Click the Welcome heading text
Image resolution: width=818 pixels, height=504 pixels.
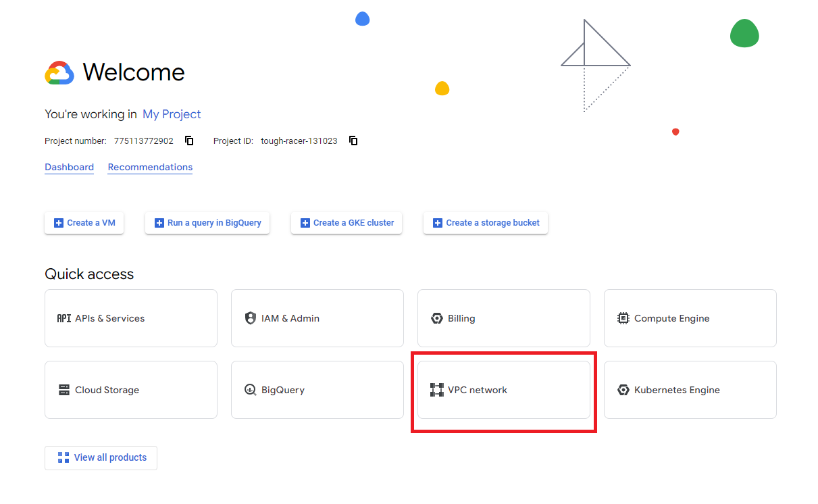(134, 72)
